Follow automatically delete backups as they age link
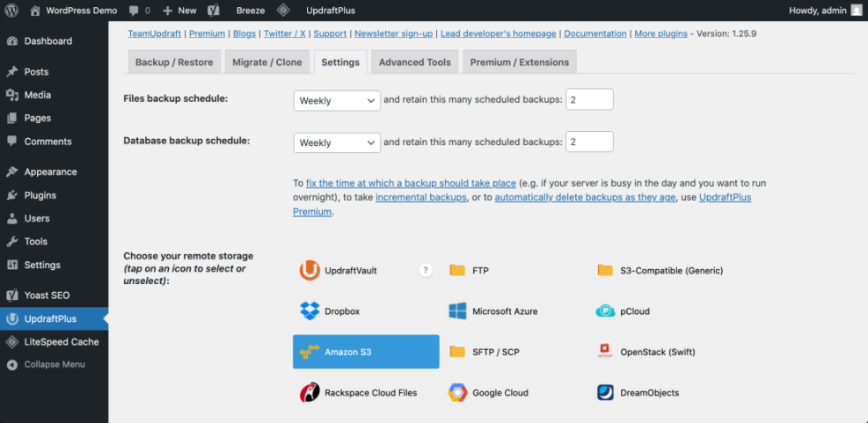Screen dimensions: 868x423 coord(585,197)
